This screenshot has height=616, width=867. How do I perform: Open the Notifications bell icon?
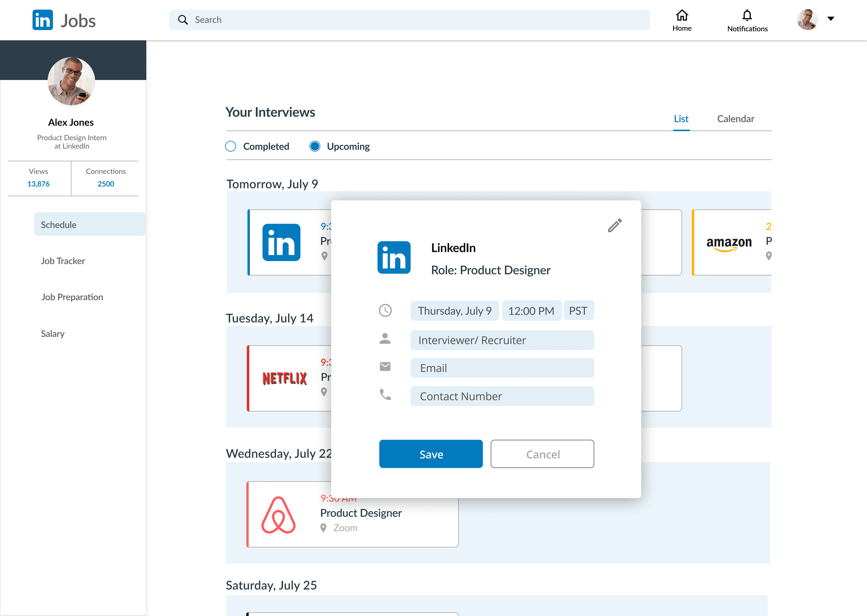[x=747, y=15]
